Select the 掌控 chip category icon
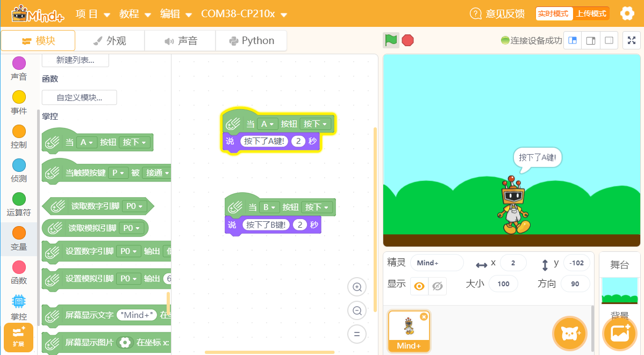 click(x=18, y=302)
